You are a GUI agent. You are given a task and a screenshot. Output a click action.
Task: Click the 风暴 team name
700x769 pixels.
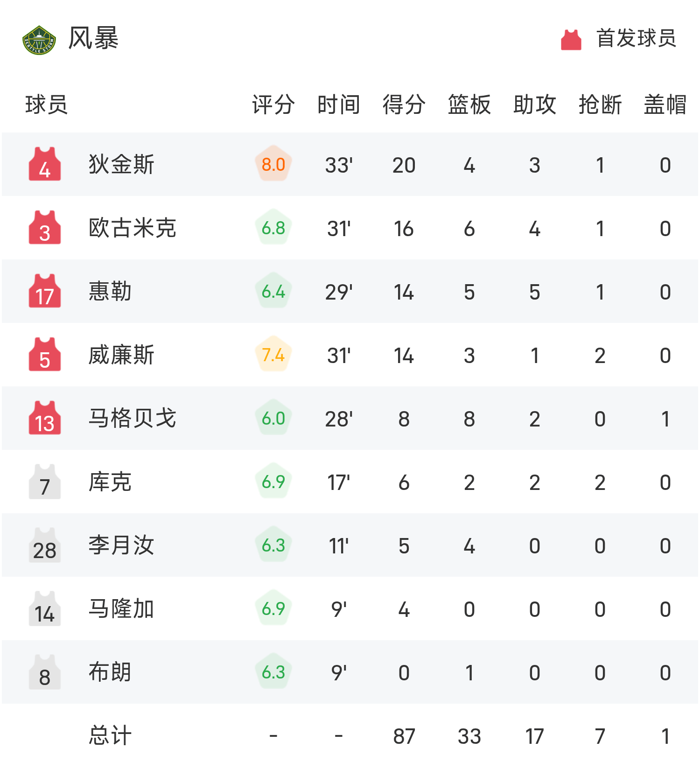click(93, 38)
